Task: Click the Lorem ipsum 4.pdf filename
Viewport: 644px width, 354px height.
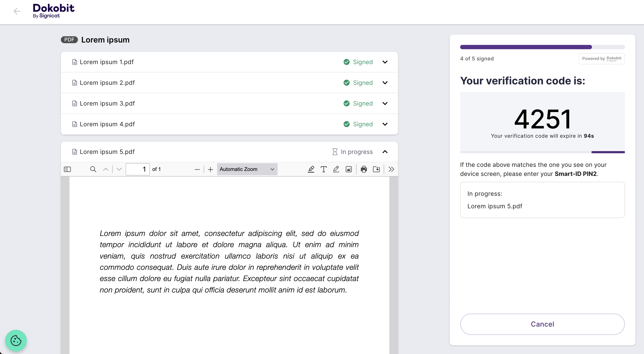Action: (x=107, y=124)
